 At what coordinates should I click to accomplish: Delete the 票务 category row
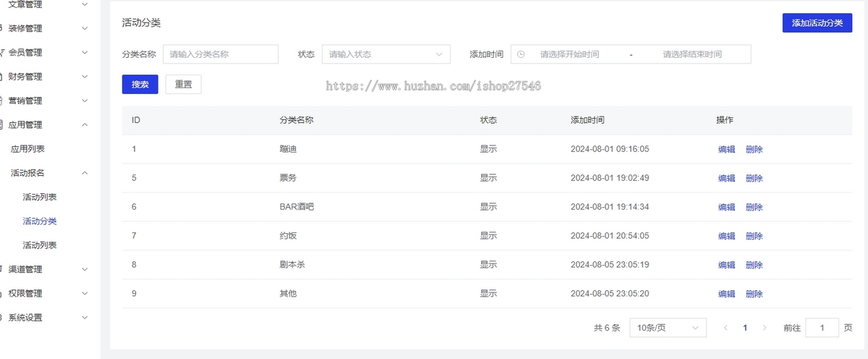pyautogui.click(x=754, y=178)
